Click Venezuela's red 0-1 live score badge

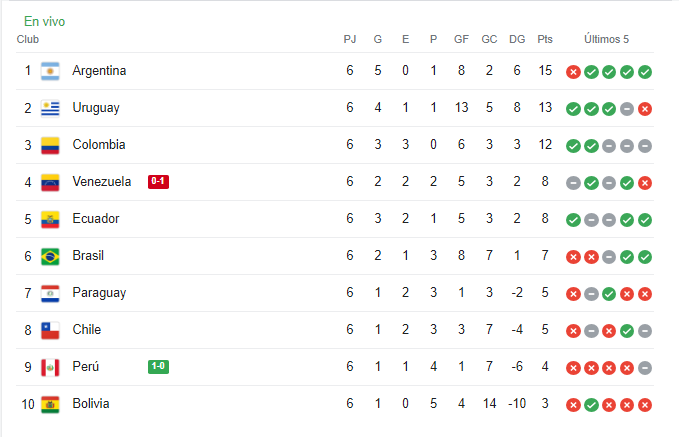(158, 181)
